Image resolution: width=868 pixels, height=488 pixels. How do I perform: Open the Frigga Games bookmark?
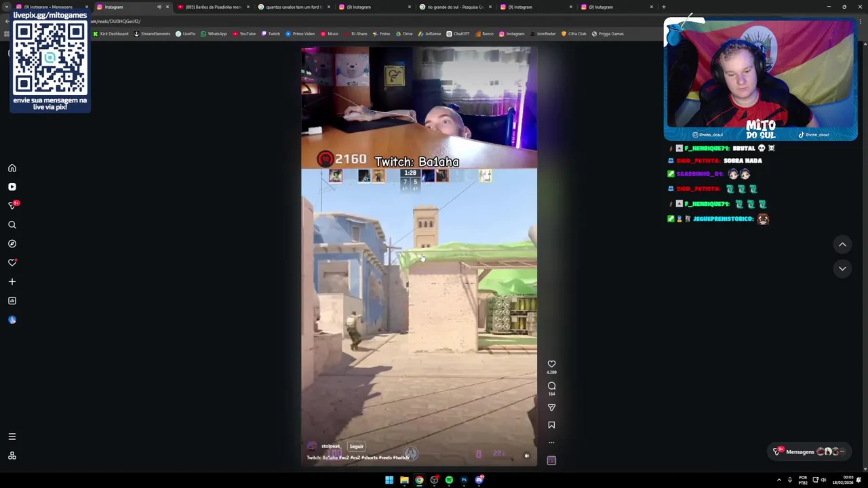pyautogui.click(x=608, y=34)
